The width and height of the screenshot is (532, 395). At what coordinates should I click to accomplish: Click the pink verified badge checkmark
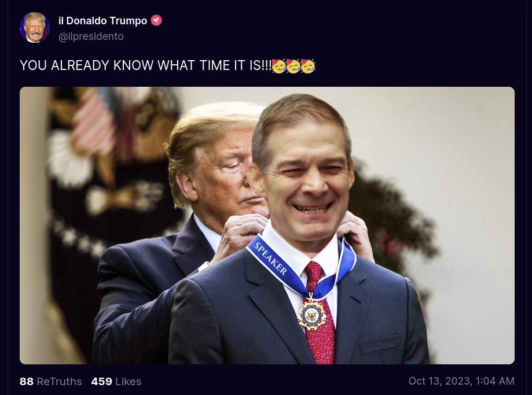pyautogui.click(x=156, y=20)
